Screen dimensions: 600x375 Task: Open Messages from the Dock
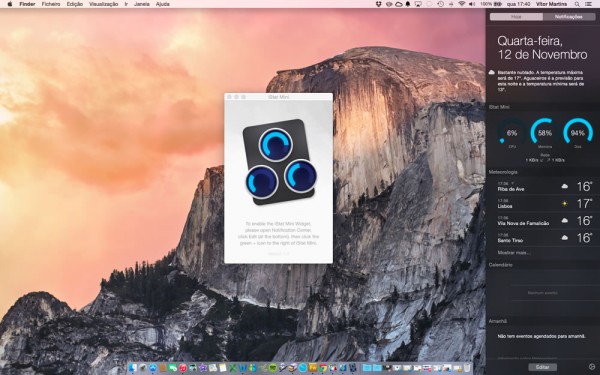172,368
